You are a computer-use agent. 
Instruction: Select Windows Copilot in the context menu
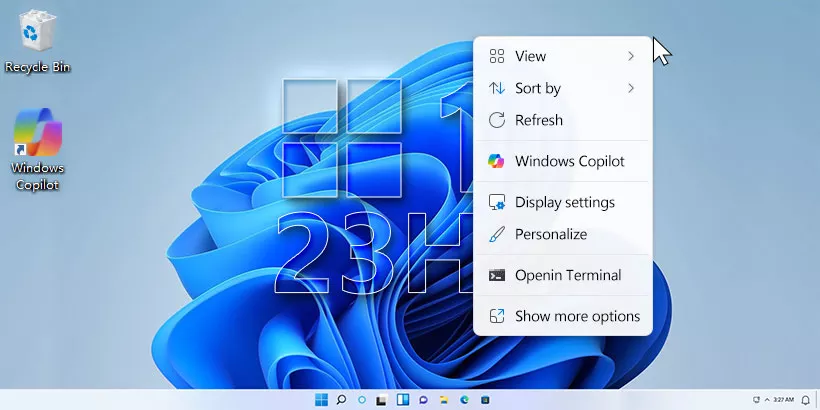[x=562, y=161]
